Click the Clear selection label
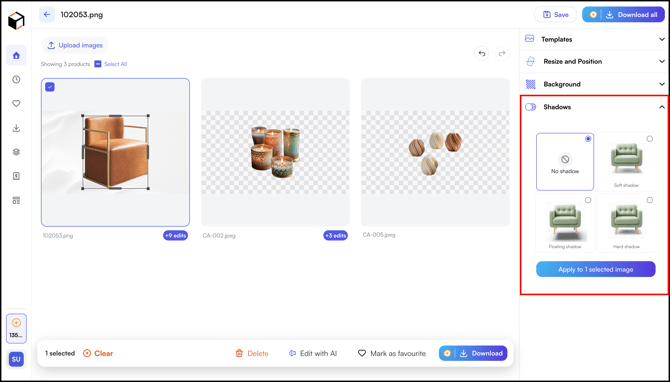670x382 pixels. [104, 353]
